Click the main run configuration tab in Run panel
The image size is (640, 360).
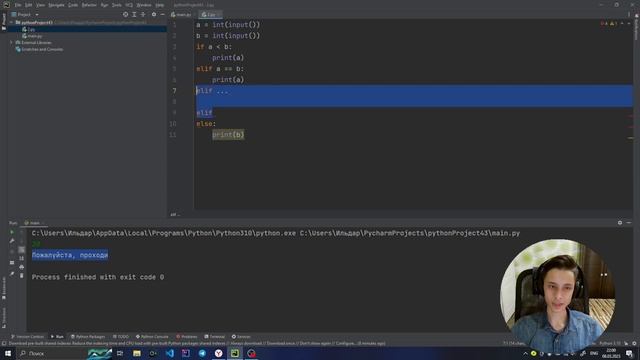(34, 223)
